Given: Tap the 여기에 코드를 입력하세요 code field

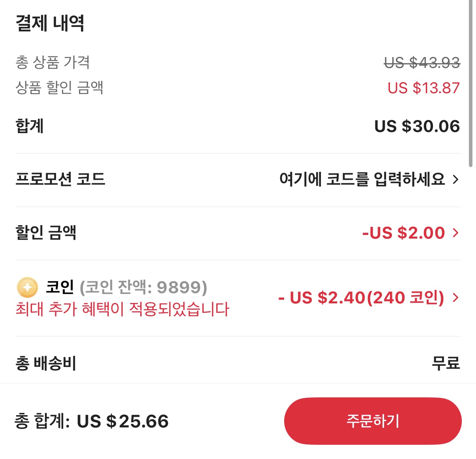Looking at the screenshot, I should (x=362, y=180).
